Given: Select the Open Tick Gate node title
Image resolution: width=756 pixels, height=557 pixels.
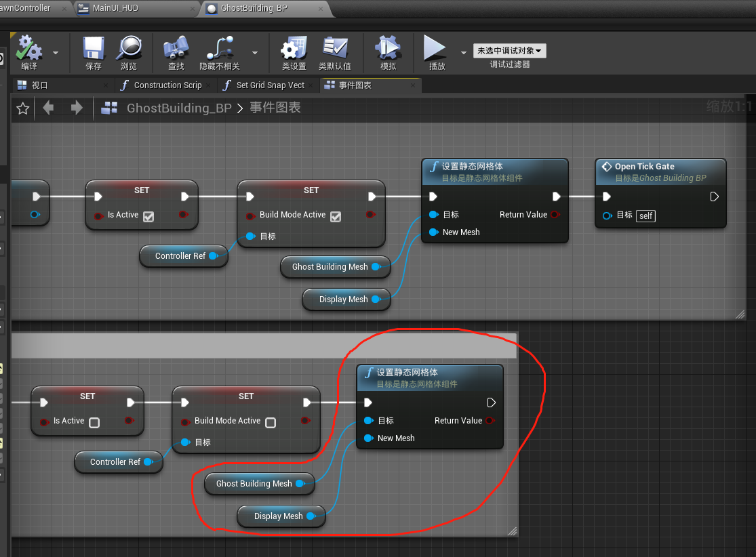Looking at the screenshot, I should pyautogui.click(x=644, y=166).
